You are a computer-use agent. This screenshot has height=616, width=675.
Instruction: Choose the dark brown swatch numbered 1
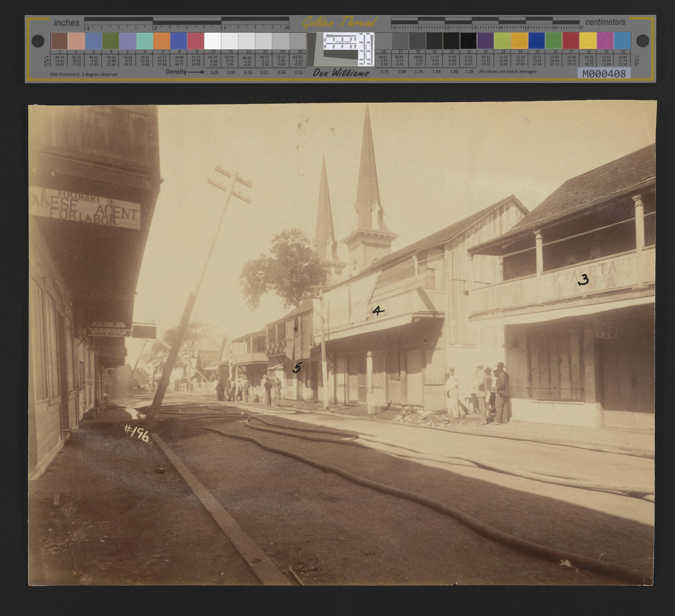pos(59,41)
